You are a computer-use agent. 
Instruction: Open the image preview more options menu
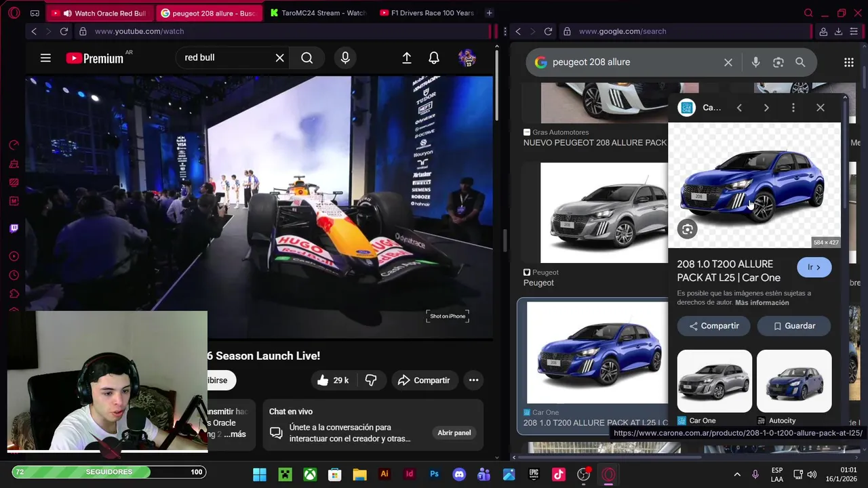(793, 108)
